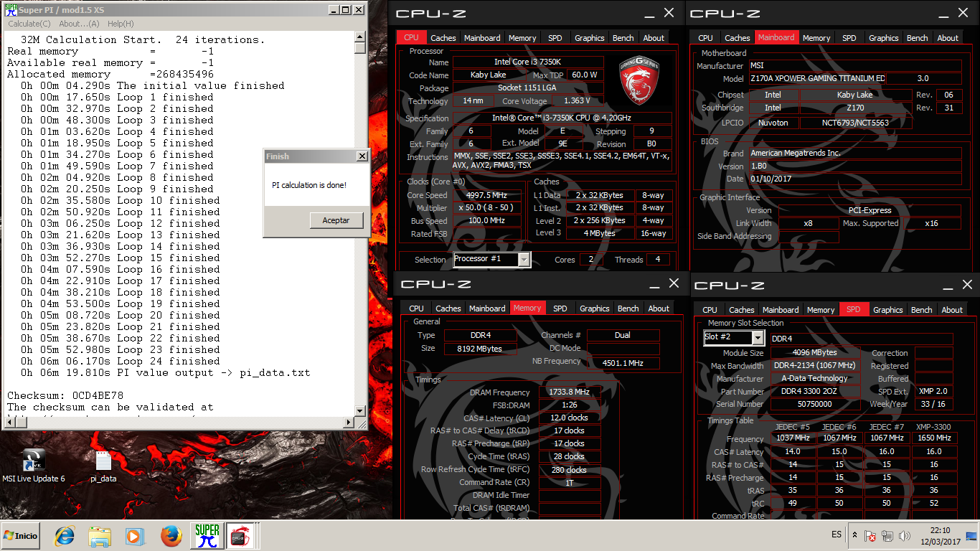Screen dimensions: 980x551
Task: Switch to CPU-Z taskbar icon
Action: (x=239, y=536)
